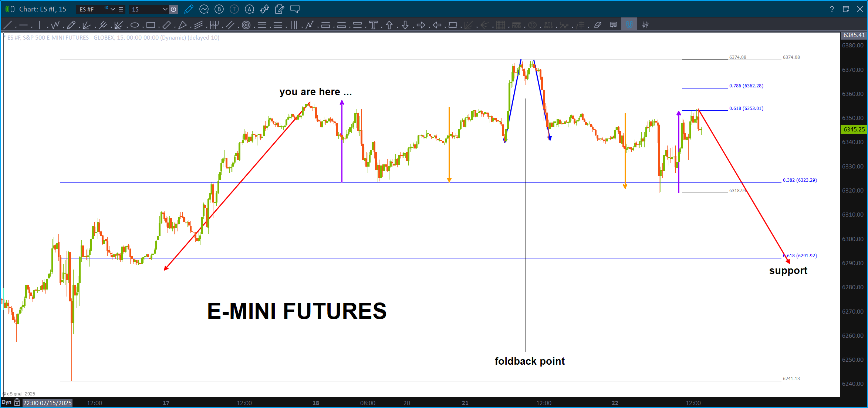
Task: Toggle the green symbol link indicator
Action: [x=7, y=9]
